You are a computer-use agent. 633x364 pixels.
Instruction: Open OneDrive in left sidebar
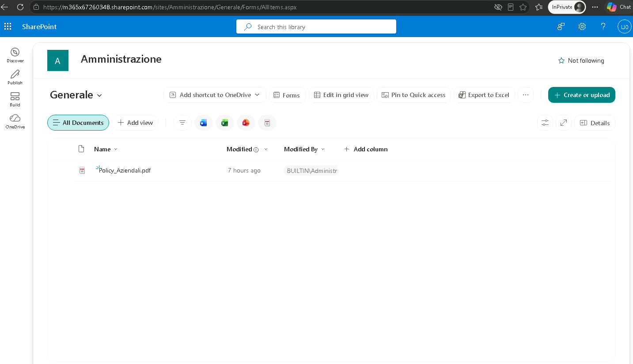(x=15, y=121)
